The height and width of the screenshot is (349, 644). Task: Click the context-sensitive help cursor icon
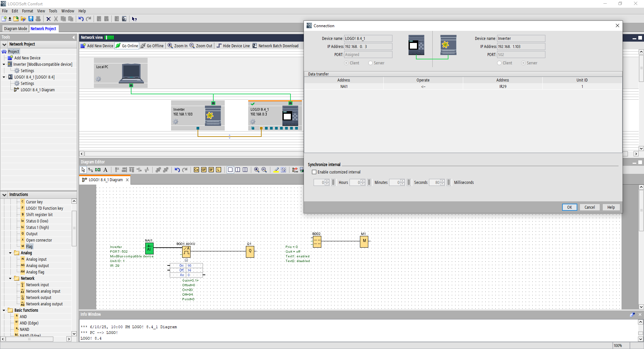134,19
